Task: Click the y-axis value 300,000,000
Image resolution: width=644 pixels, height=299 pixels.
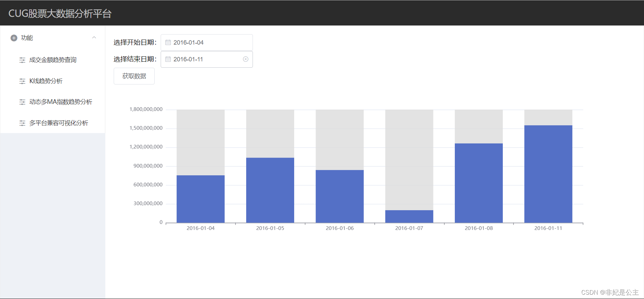Action: [x=148, y=203]
